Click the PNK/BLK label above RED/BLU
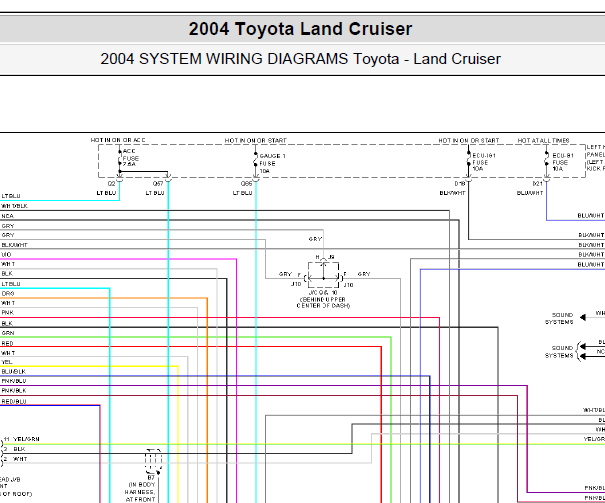The image size is (605, 503). point(14,390)
